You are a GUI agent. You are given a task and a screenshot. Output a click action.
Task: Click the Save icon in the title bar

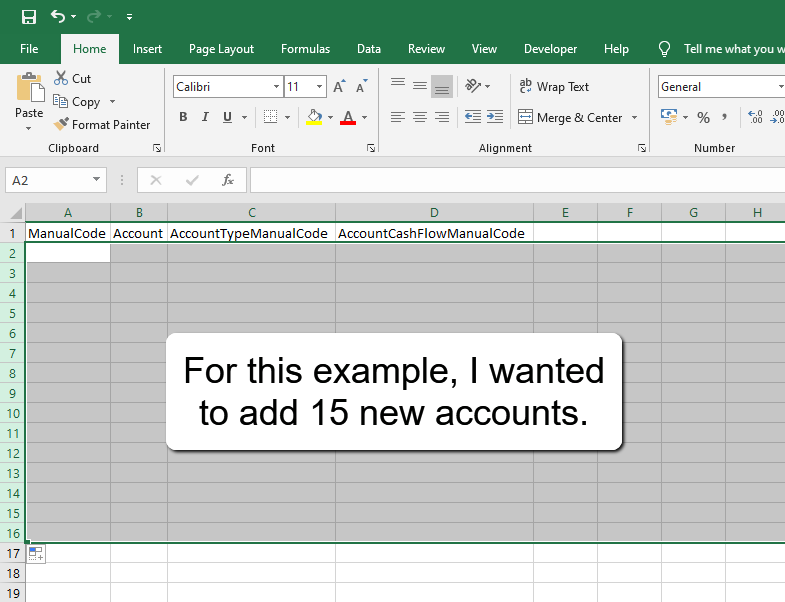coord(29,17)
